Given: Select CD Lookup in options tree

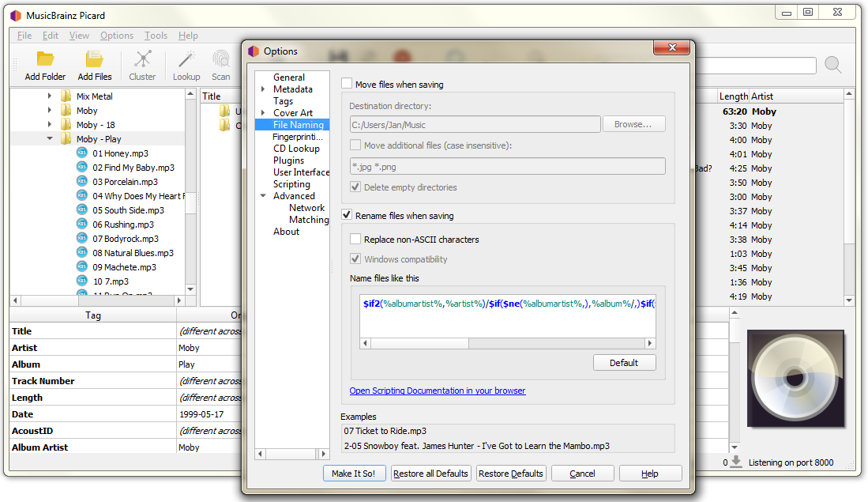Looking at the screenshot, I should (296, 149).
